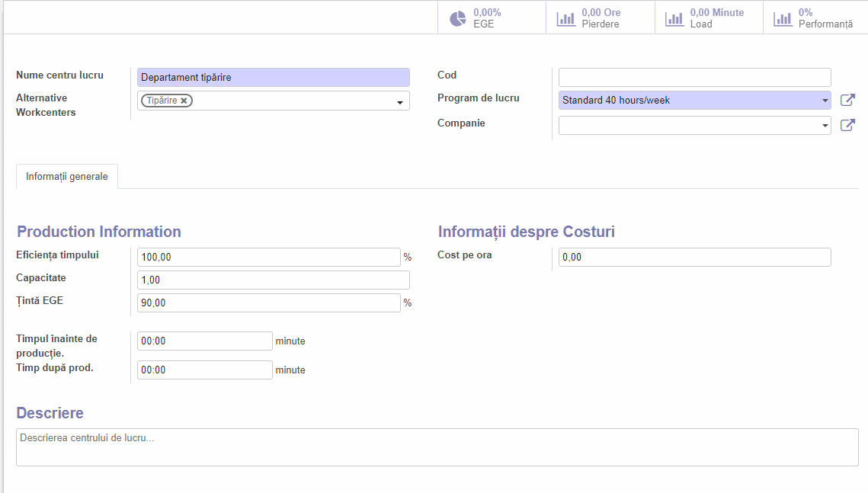
Task: Click the Cost pe ora label
Action: tap(464, 255)
